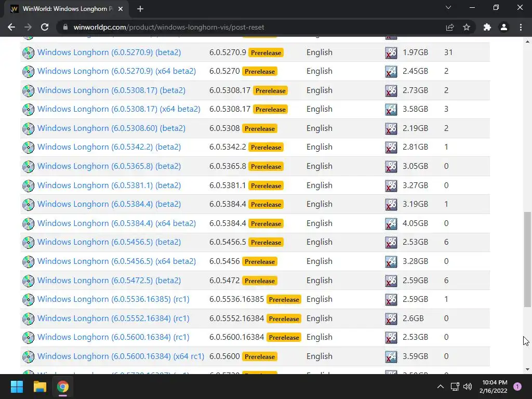Open Windows Longhorn (6.0.5270.9) (x64 beta2) link
Image resolution: width=532 pixels, height=399 pixels.
click(x=116, y=71)
